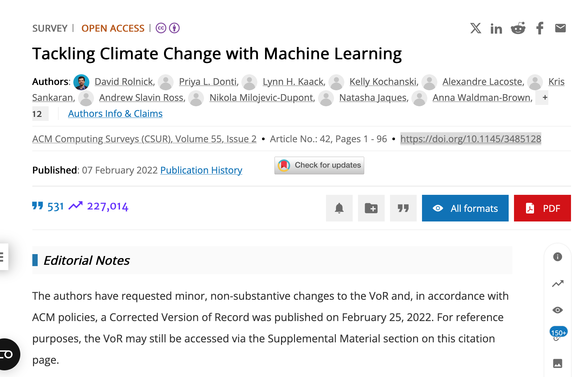Viewport: 588px width, 377px height.
Task: Share article on X (Twitter)
Action: tap(476, 28)
